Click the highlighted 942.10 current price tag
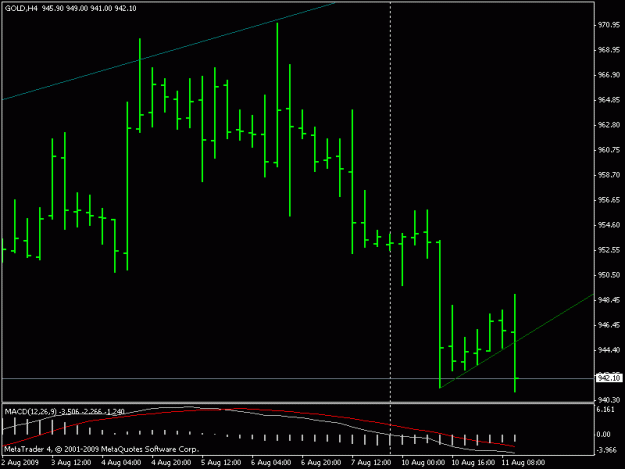625x469 pixels. coord(609,378)
